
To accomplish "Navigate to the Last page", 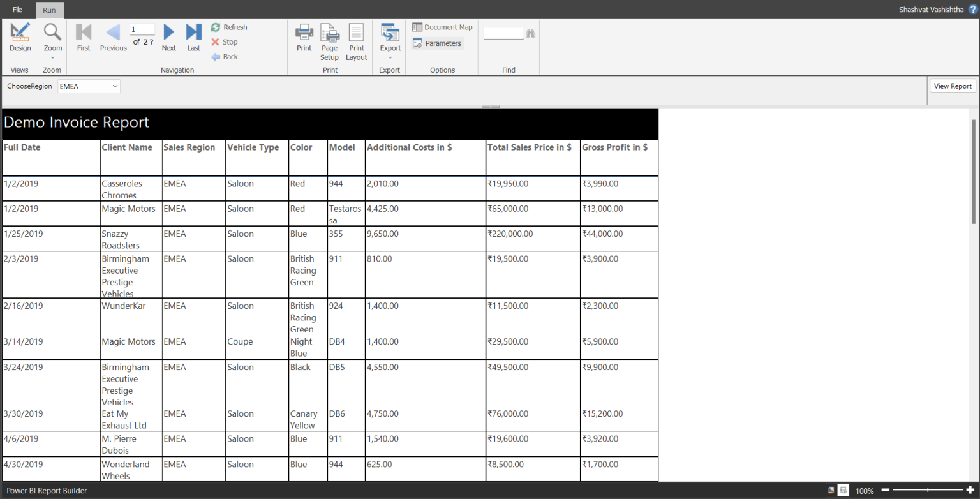I will pyautogui.click(x=193, y=36).
